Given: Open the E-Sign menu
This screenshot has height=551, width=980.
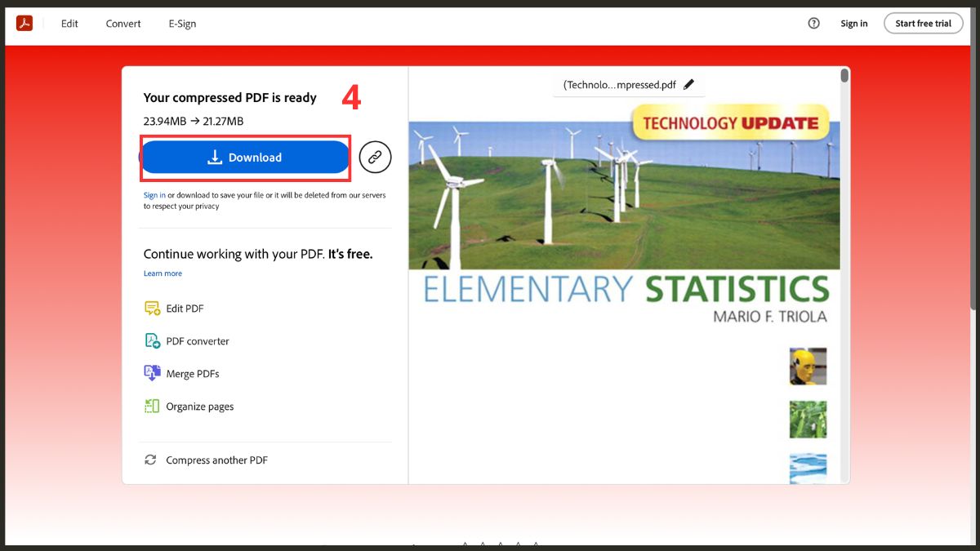Looking at the screenshot, I should click(182, 24).
